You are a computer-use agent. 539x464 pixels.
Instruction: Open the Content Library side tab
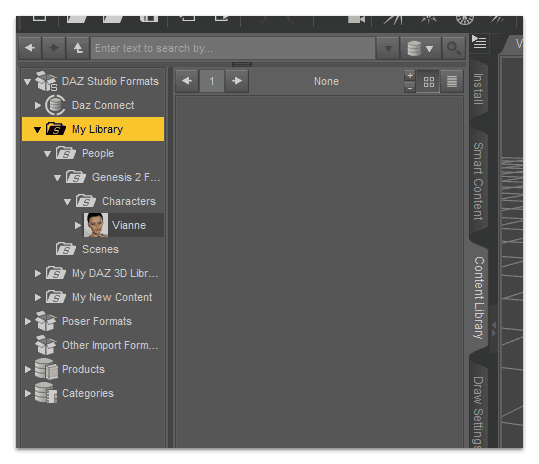[479, 298]
